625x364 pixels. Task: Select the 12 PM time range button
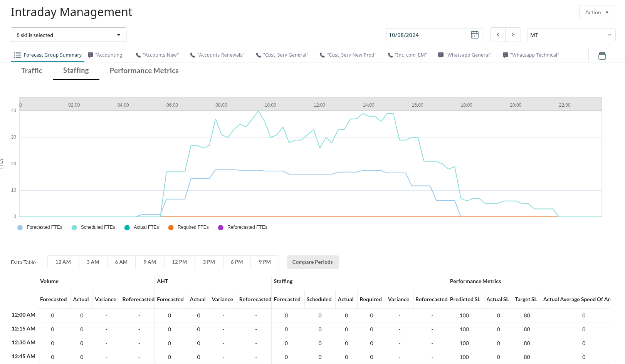pos(179,262)
